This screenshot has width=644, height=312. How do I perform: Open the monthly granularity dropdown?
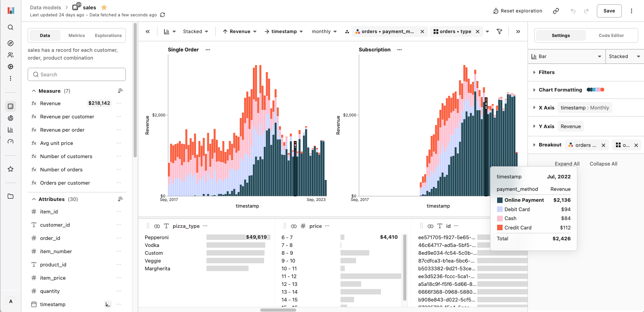click(x=324, y=32)
